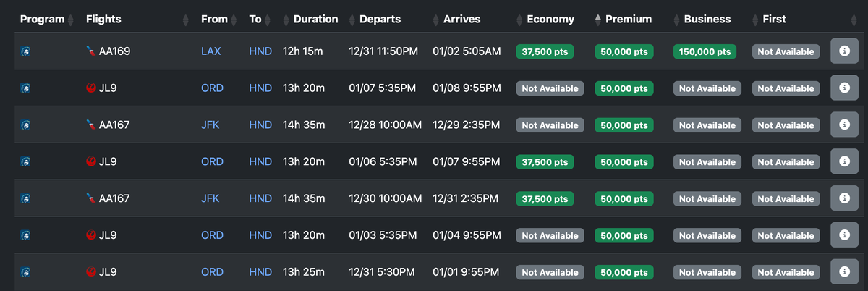Click HND destination in the AA169 row
Image resolution: width=868 pixels, height=291 pixels.
coord(260,51)
